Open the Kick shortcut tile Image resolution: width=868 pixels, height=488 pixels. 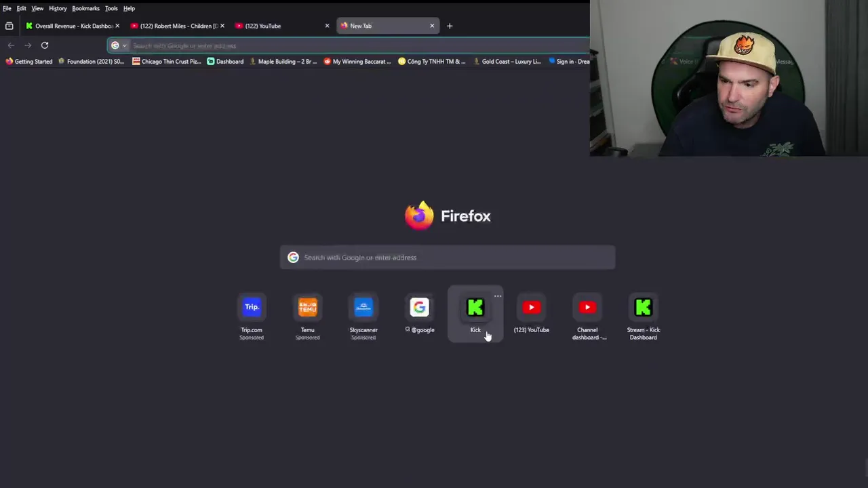point(475,314)
